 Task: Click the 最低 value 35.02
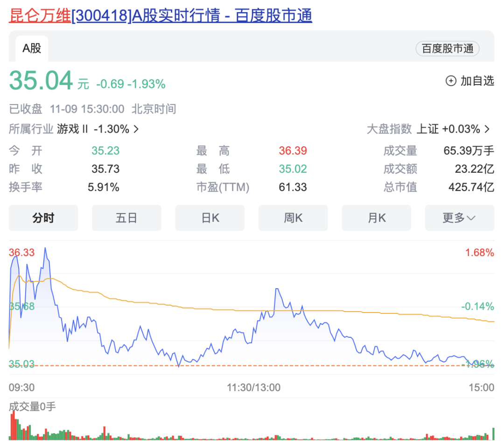click(x=293, y=169)
